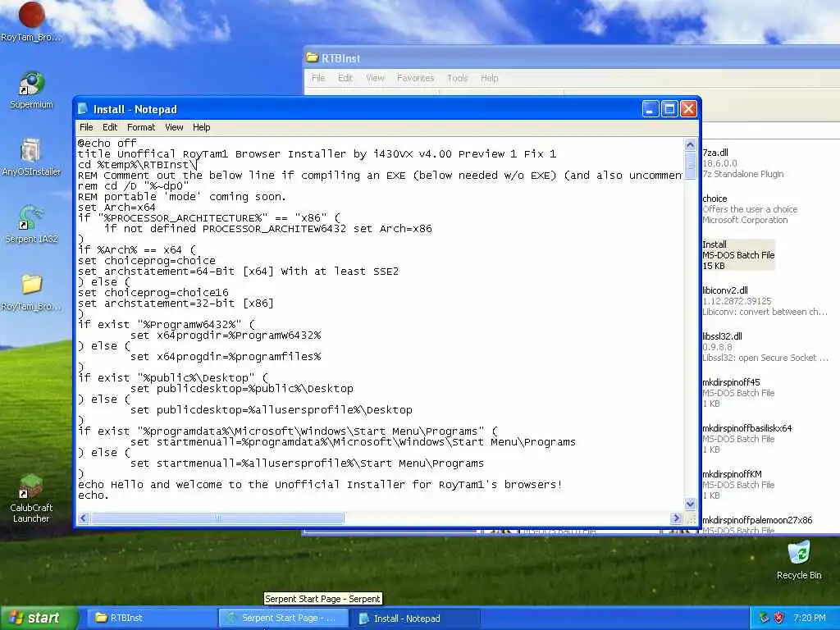Switch to Install - Notepad taskbar button

417,619
